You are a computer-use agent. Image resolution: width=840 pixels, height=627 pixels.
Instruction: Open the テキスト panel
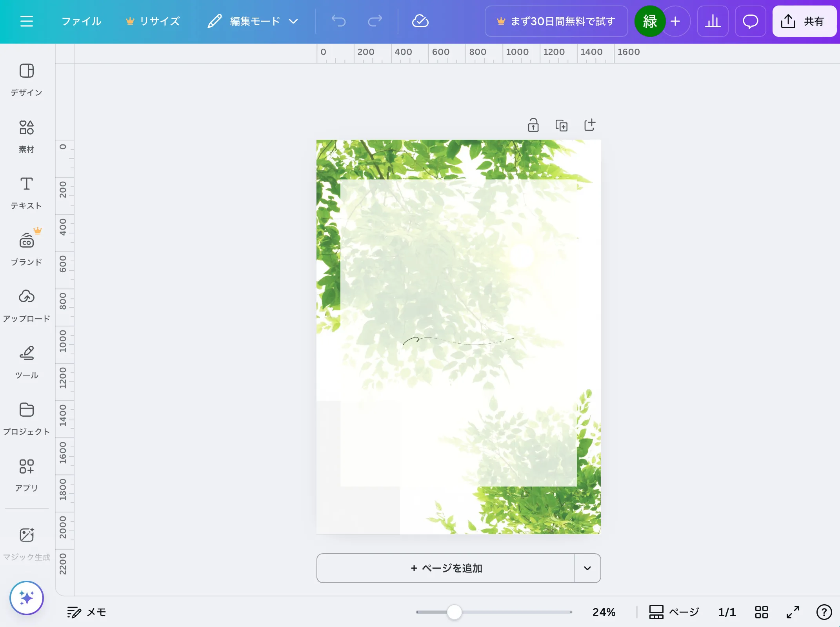point(26,193)
